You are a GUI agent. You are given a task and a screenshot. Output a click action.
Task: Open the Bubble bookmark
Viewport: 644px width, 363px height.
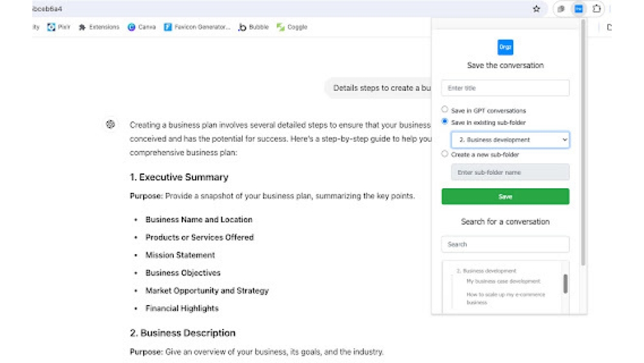coord(253,27)
